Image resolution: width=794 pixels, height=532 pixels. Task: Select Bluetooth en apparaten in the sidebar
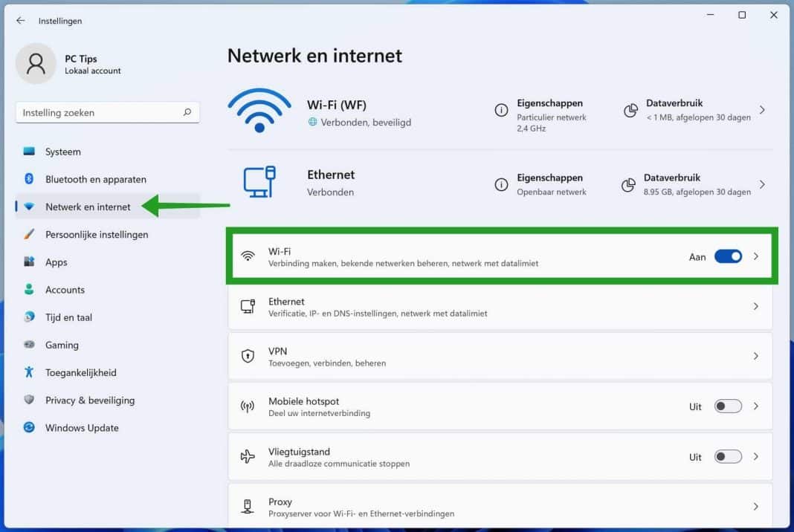pyautogui.click(x=95, y=179)
